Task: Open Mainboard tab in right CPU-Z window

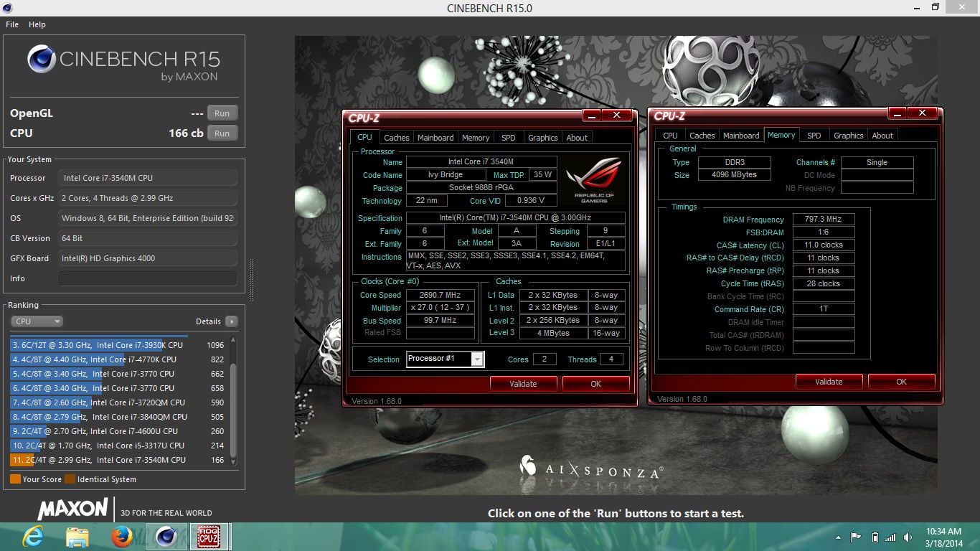Action: [741, 136]
